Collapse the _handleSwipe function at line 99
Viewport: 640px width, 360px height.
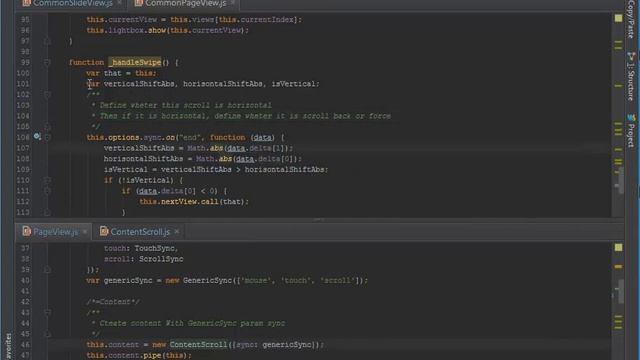pyautogui.click(x=47, y=62)
